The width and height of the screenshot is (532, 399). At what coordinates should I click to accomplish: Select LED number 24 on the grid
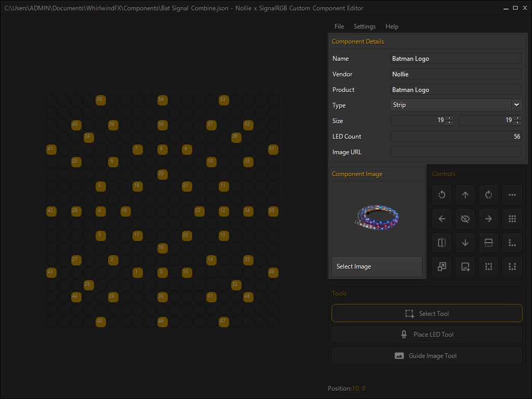tap(88, 137)
